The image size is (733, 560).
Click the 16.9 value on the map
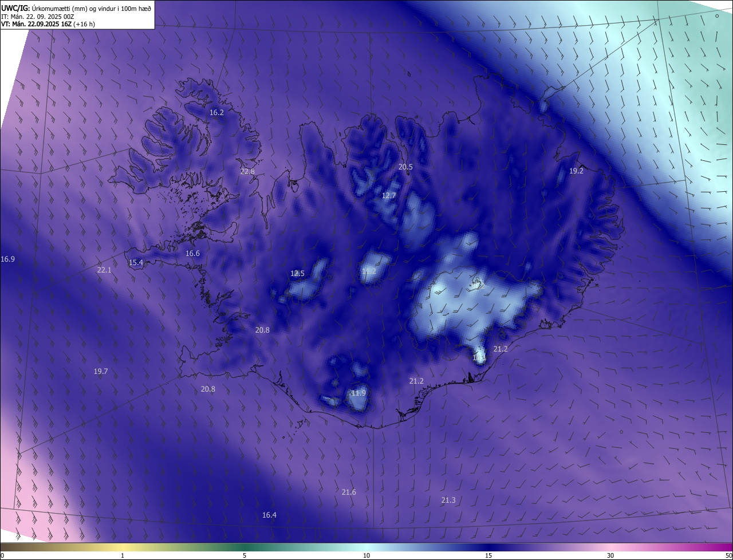pos(7,259)
